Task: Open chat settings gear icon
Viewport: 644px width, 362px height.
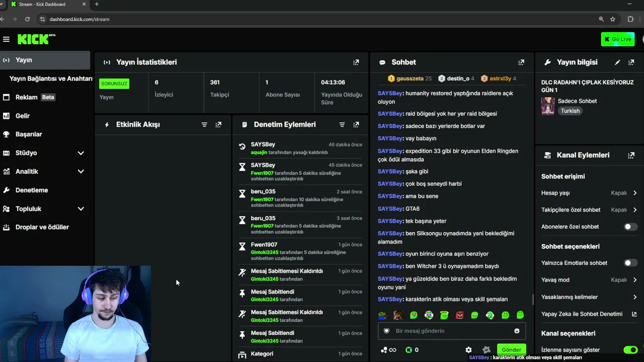Action: 469,350
